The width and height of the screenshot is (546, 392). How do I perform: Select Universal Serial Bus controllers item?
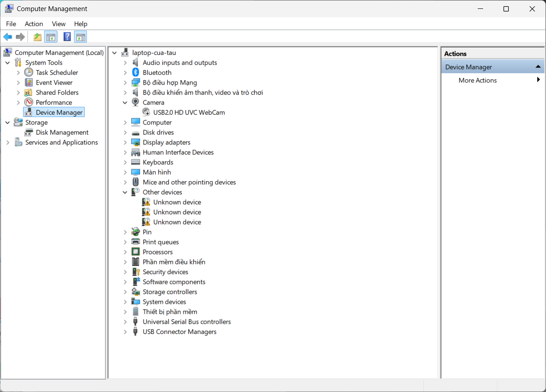[x=187, y=322]
